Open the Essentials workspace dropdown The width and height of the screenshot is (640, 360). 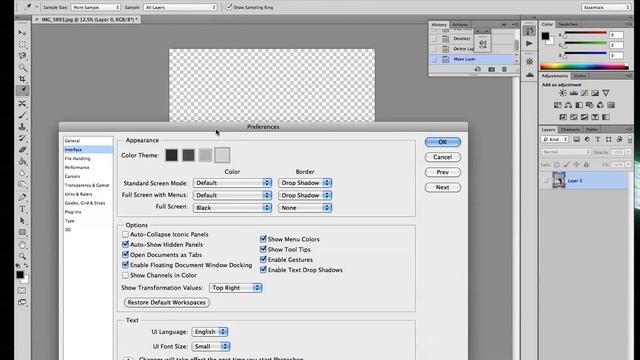[606, 7]
